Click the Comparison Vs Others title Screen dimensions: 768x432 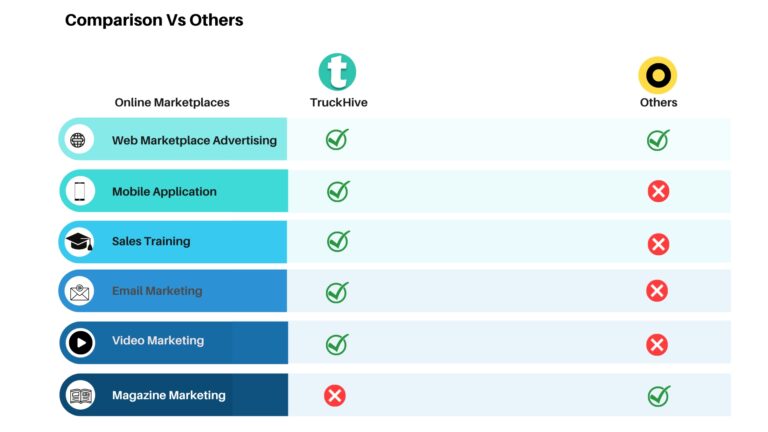point(154,20)
